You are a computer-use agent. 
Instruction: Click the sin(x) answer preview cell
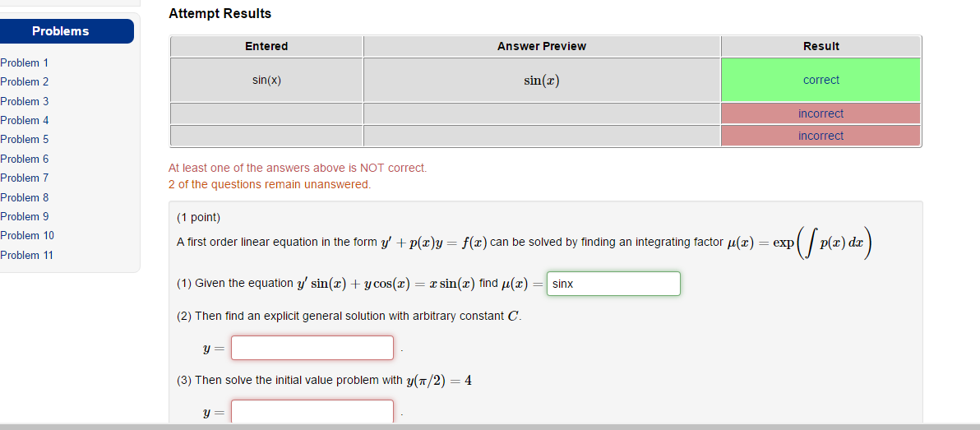click(x=542, y=80)
